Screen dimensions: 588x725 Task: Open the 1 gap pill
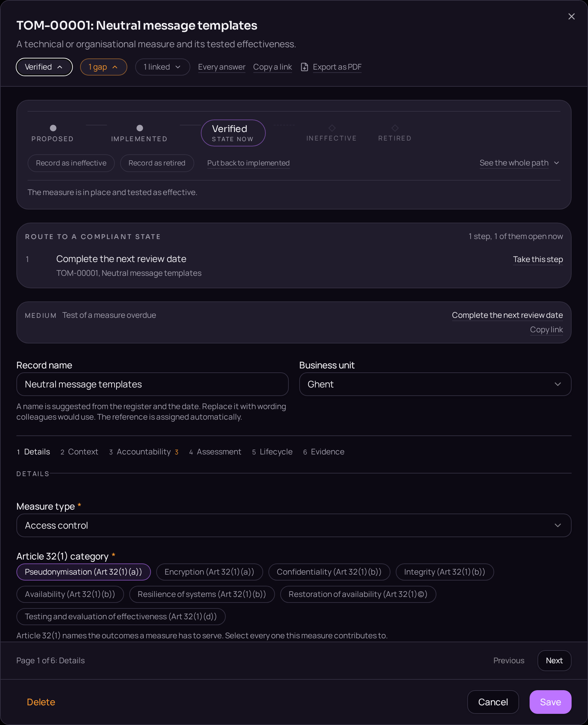point(104,67)
